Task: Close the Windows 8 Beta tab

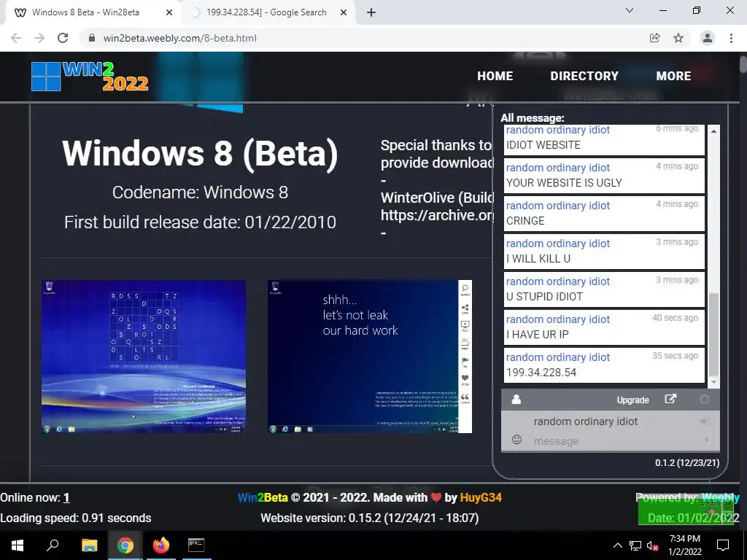Action: click(169, 12)
